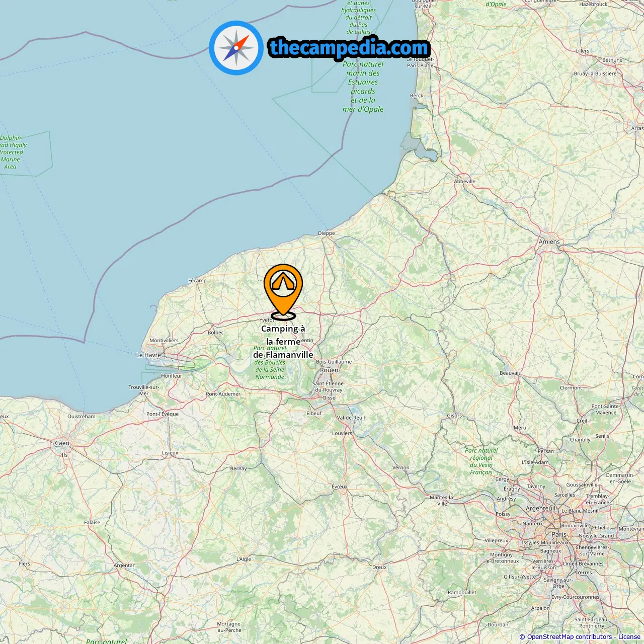Open the OpenStreetMap contributors link
Viewport: 644px width, 644px height.
pyautogui.click(x=570, y=637)
